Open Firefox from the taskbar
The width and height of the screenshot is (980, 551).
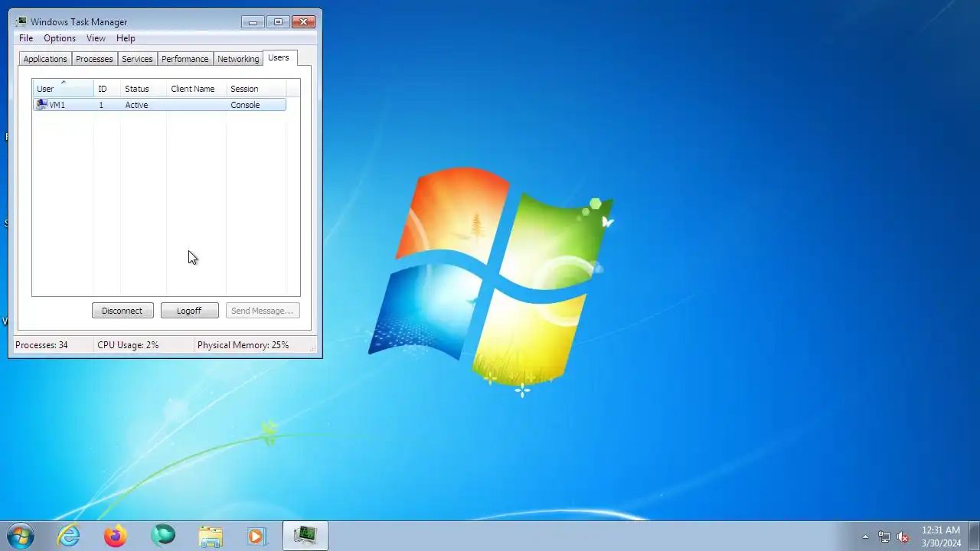(x=116, y=536)
